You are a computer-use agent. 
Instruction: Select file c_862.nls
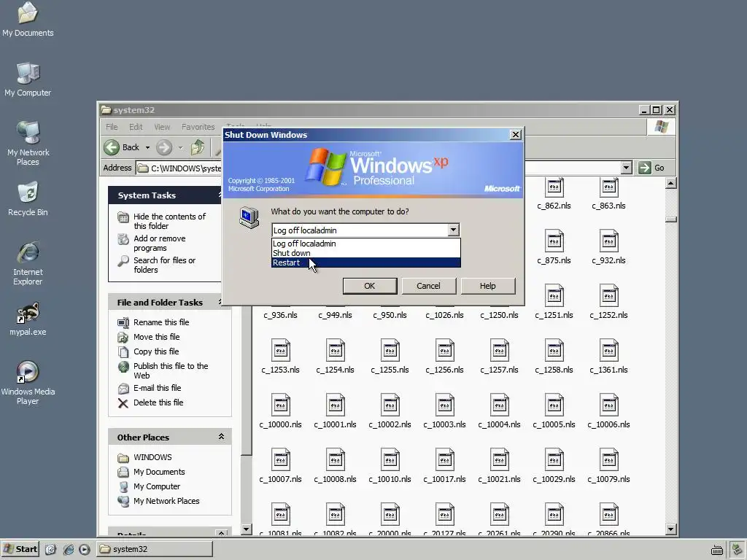tap(554, 194)
